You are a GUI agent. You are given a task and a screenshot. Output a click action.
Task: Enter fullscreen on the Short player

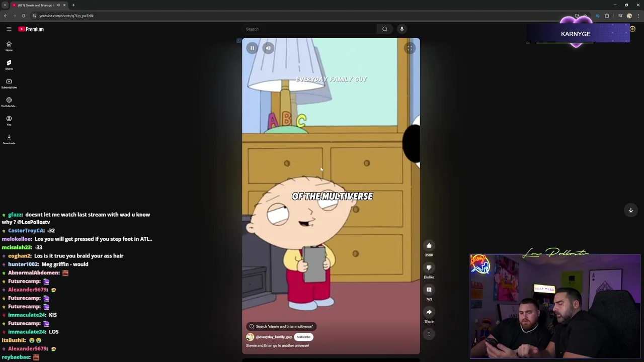pyautogui.click(x=410, y=48)
